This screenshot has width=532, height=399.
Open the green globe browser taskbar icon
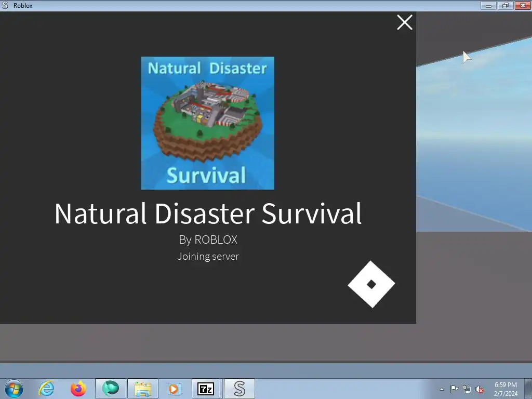pyautogui.click(x=111, y=389)
